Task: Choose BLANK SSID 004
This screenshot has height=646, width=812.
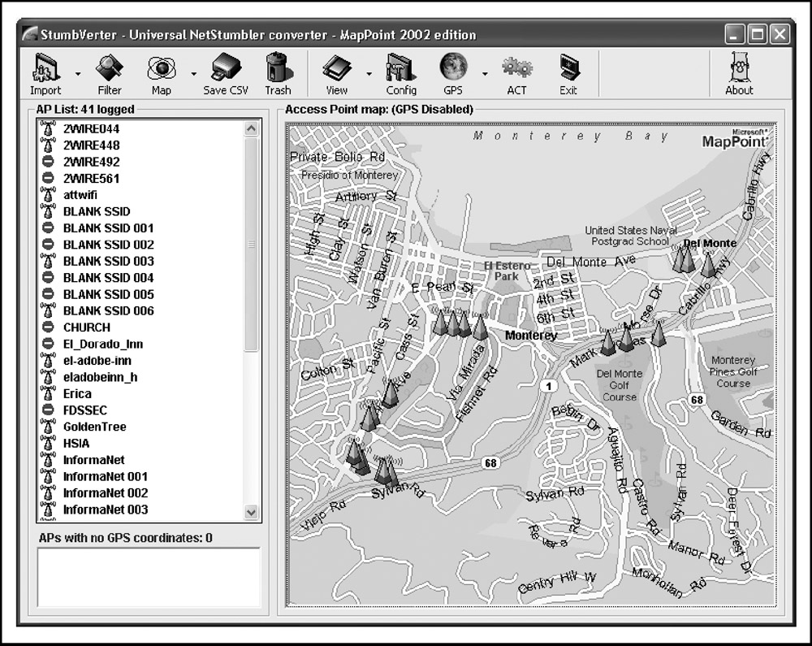Action: [108, 278]
